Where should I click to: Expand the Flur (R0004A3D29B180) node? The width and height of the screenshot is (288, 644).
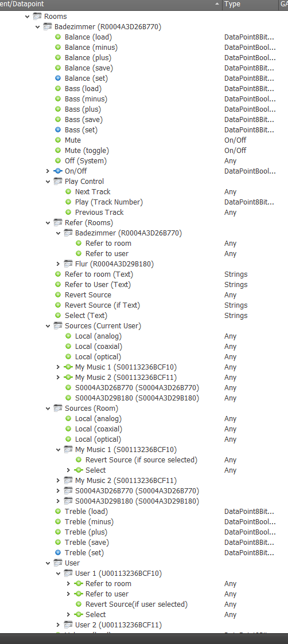pos(58,264)
